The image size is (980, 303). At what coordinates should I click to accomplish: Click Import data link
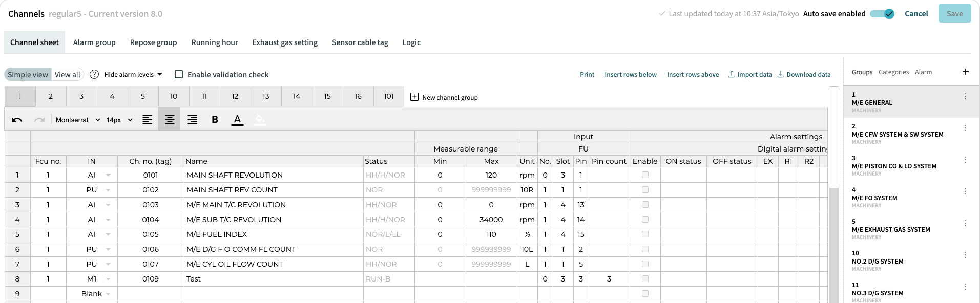pyautogui.click(x=750, y=74)
